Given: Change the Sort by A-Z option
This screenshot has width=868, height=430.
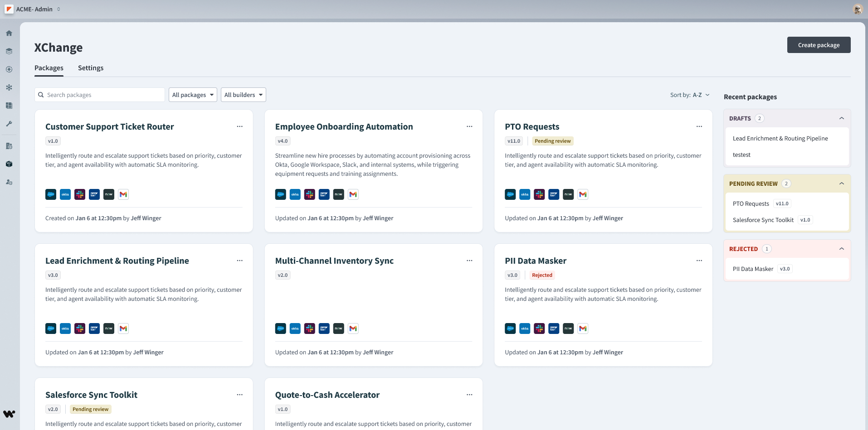Looking at the screenshot, I should (690, 95).
